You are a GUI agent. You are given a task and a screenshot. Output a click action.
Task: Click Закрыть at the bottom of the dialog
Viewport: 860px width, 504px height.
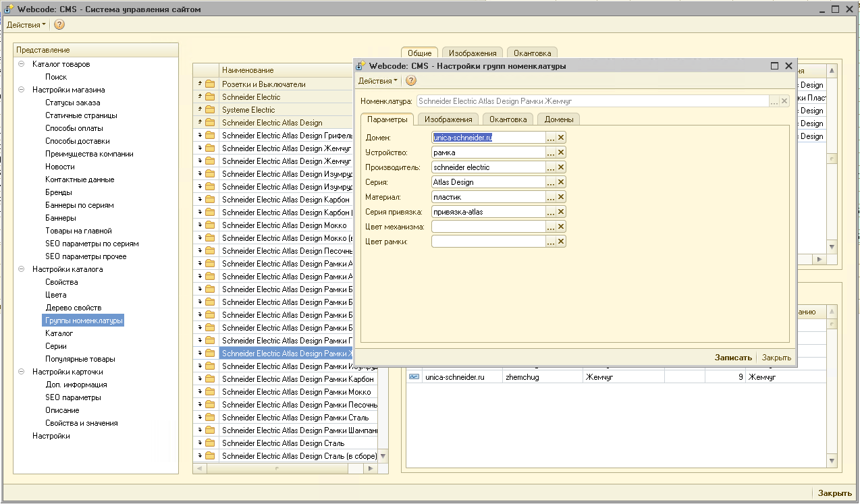tap(776, 358)
